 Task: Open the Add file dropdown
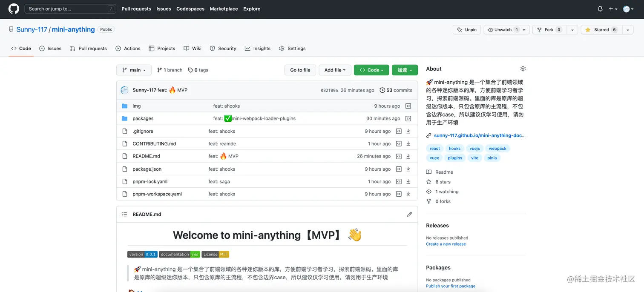tap(335, 70)
